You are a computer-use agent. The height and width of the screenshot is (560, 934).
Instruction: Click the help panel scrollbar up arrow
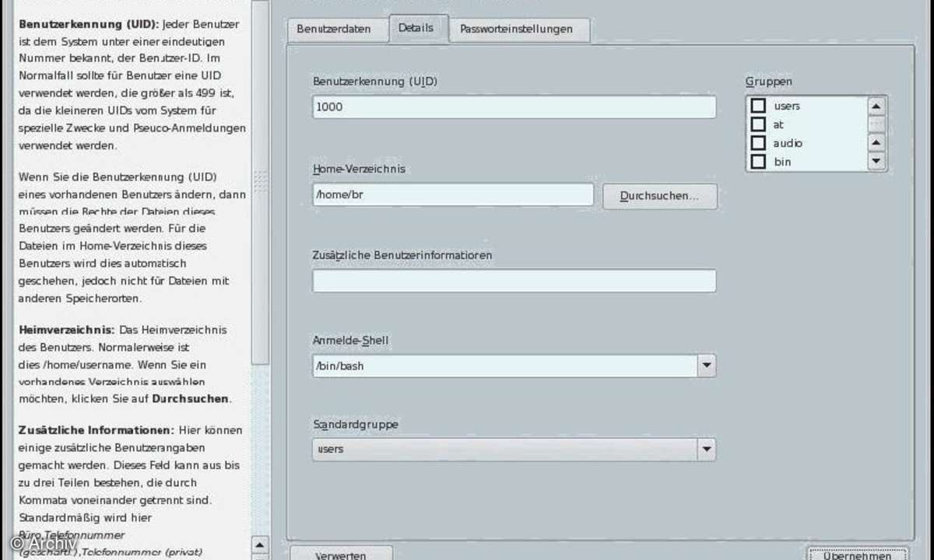[x=260, y=544]
